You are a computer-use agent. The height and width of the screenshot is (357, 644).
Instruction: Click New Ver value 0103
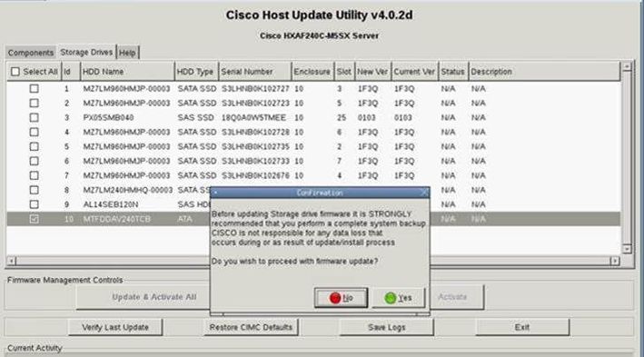pos(366,117)
